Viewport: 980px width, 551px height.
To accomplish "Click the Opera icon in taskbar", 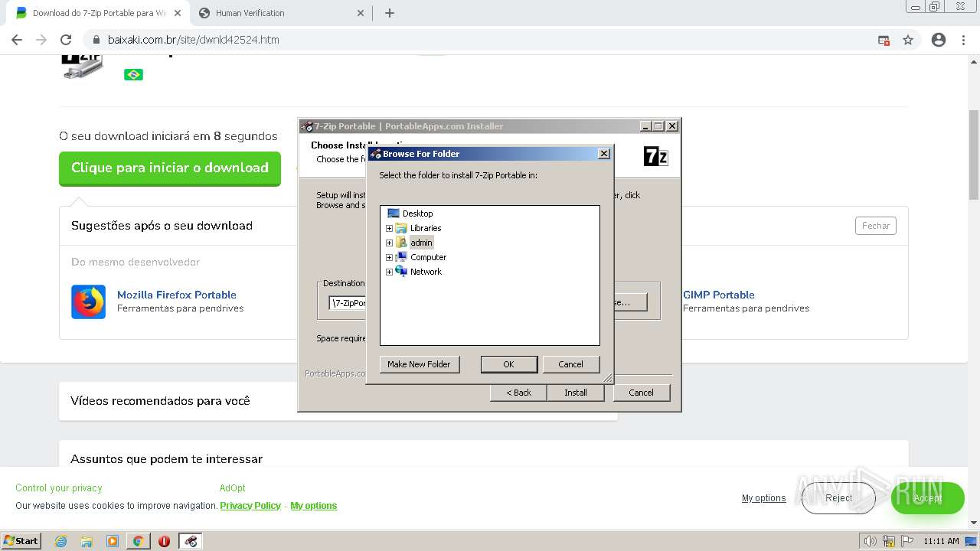I will point(164,541).
